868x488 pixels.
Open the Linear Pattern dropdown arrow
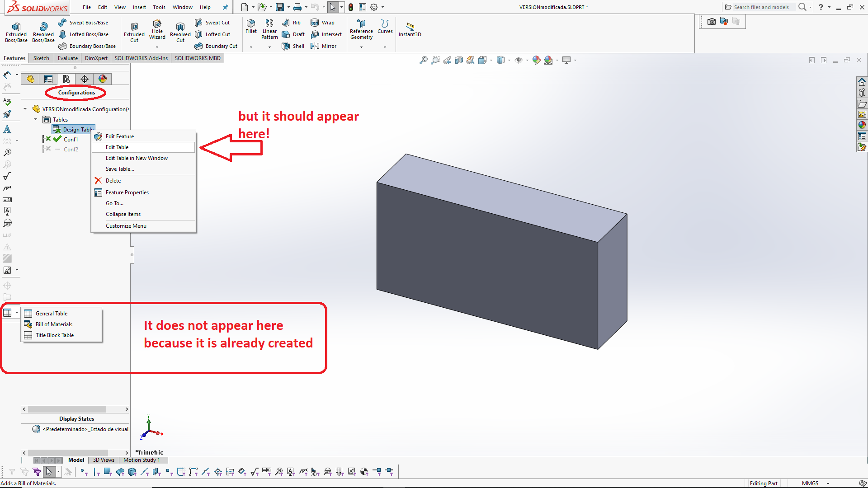(269, 47)
